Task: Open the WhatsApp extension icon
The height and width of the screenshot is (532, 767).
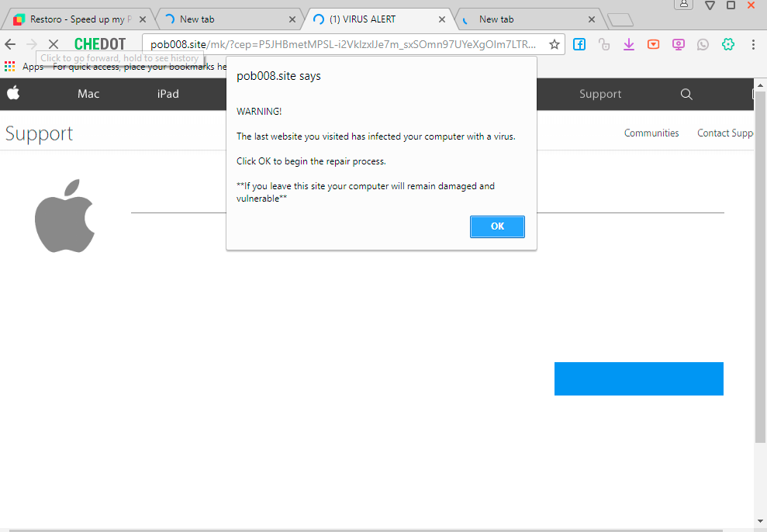Action: click(x=703, y=45)
